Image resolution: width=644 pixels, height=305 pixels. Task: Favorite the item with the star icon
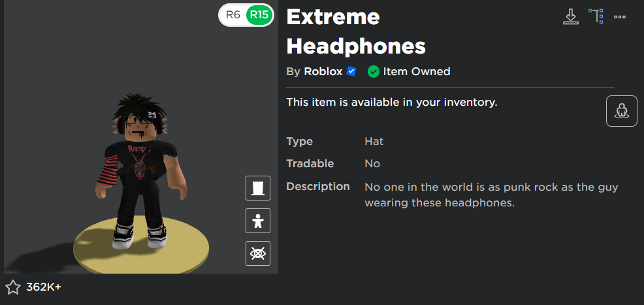12,287
